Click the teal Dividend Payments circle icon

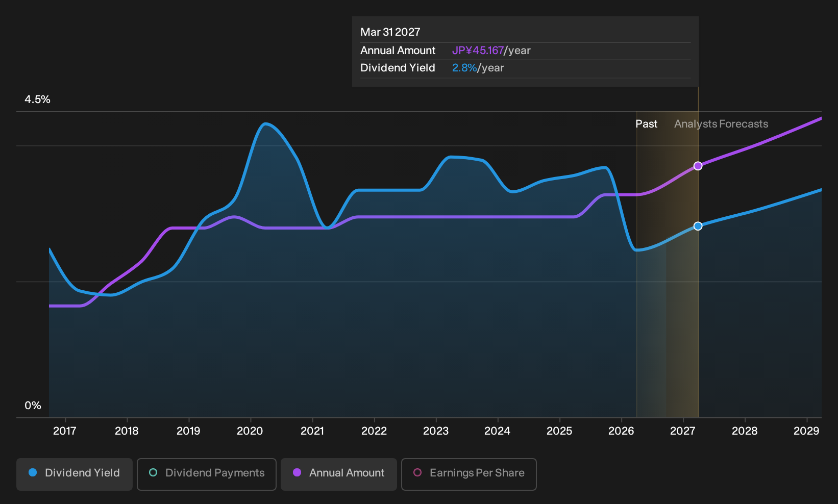153,472
